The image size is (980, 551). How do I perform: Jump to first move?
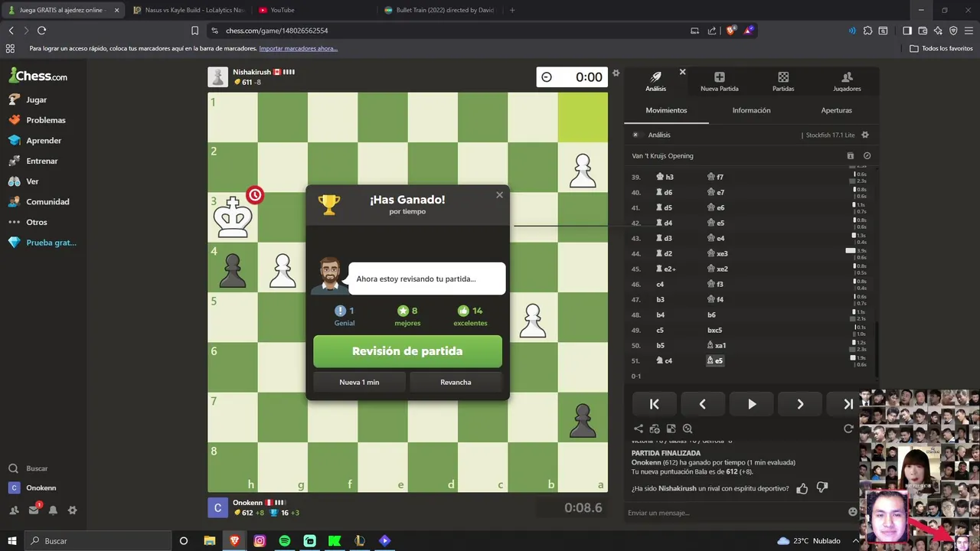click(654, 404)
